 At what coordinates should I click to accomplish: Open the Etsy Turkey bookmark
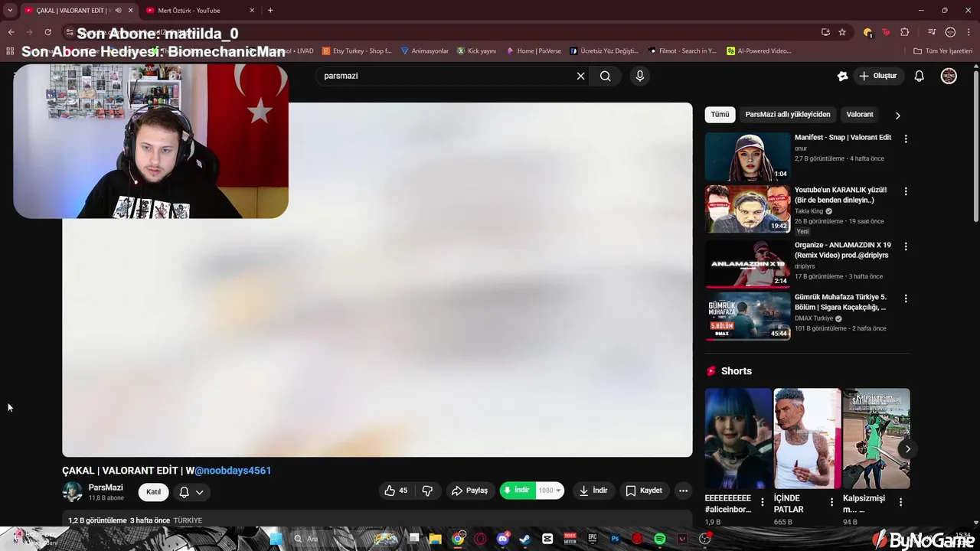357,51
